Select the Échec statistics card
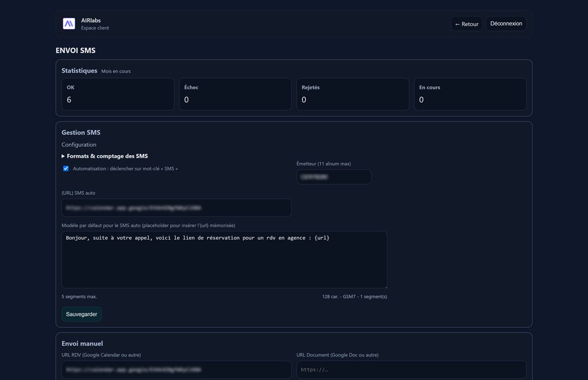Image resolution: width=588 pixels, height=380 pixels. (235, 94)
